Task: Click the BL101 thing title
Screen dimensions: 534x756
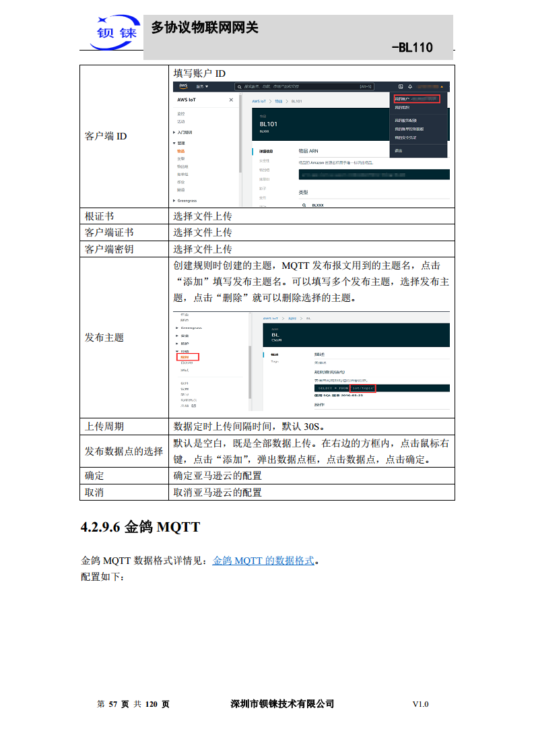Action: [269, 124]
